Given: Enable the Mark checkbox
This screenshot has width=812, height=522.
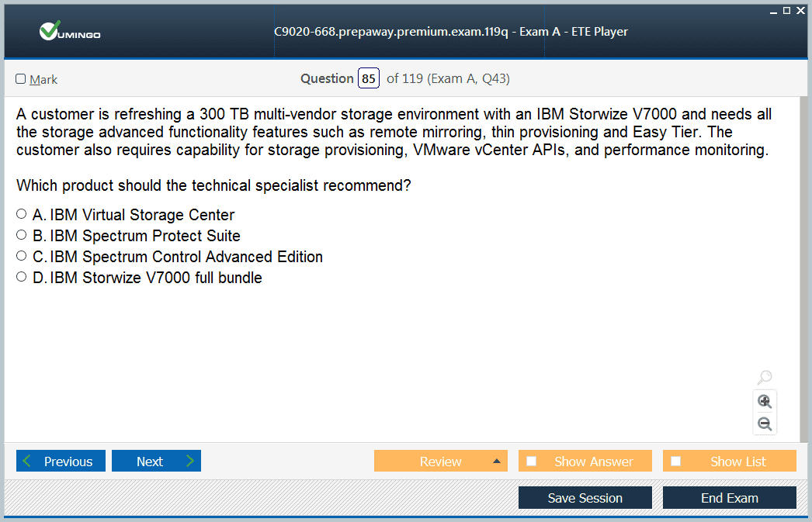Looking at the screenshot, I should point(21,79).
